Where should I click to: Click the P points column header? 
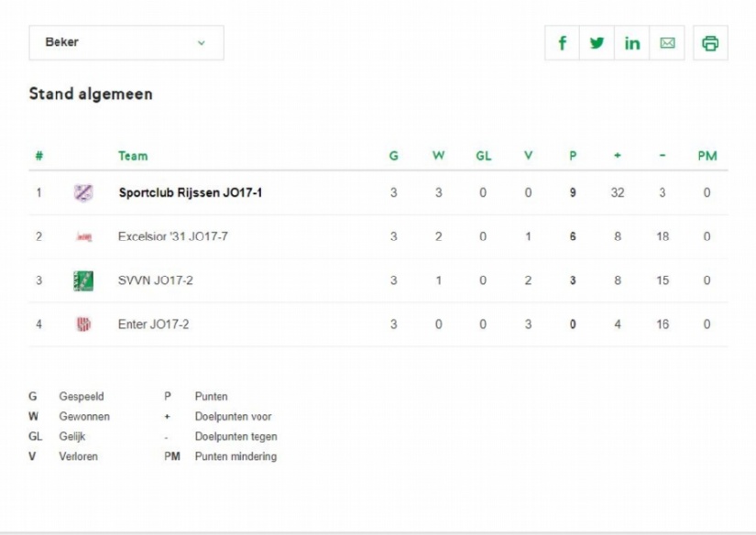[573, 156]
